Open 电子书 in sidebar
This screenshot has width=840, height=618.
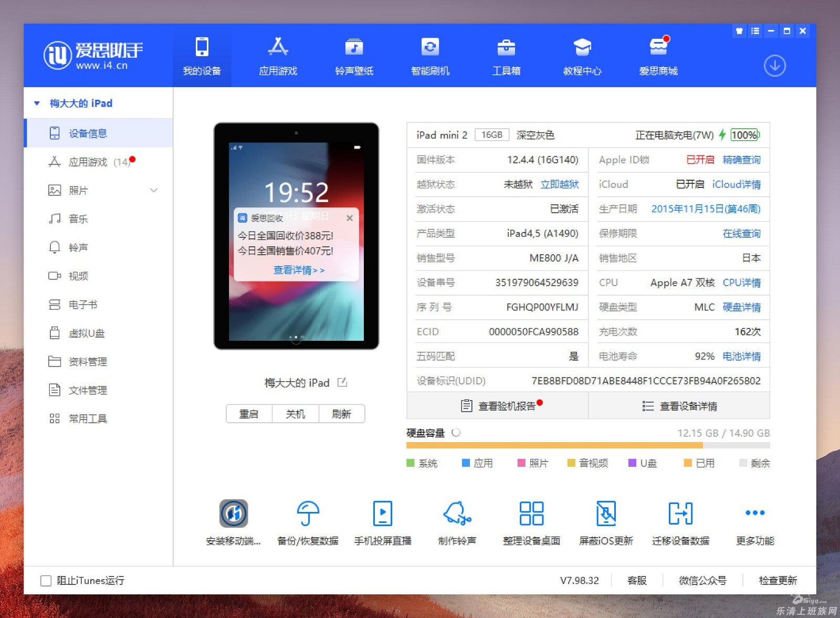point(98,305)
